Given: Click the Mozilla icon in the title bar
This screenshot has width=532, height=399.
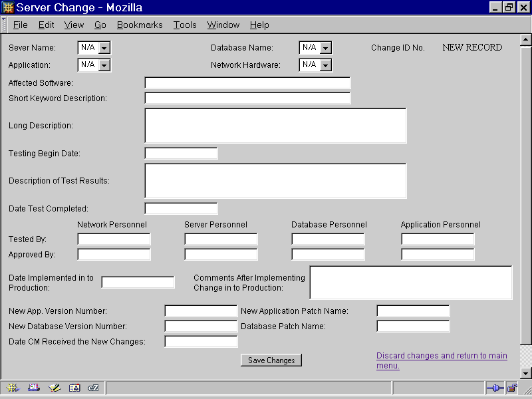Looking at the screenshot, I should [x=8, y=7].
